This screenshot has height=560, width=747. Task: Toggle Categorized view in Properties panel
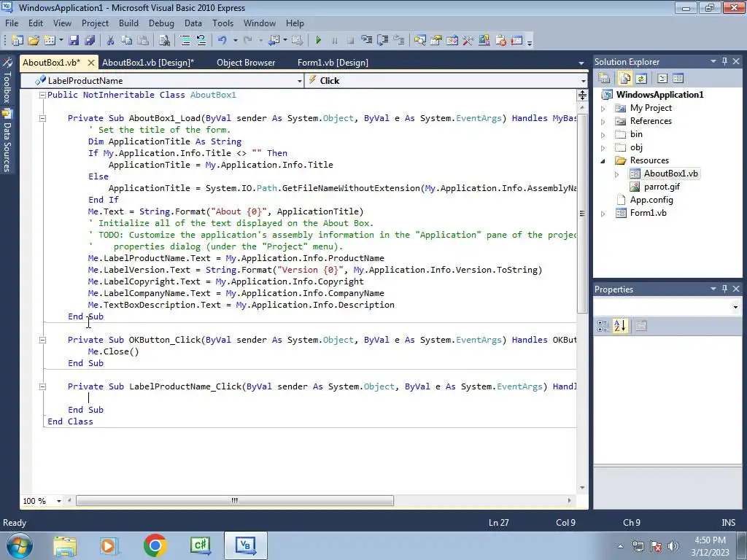click(603, 326)
